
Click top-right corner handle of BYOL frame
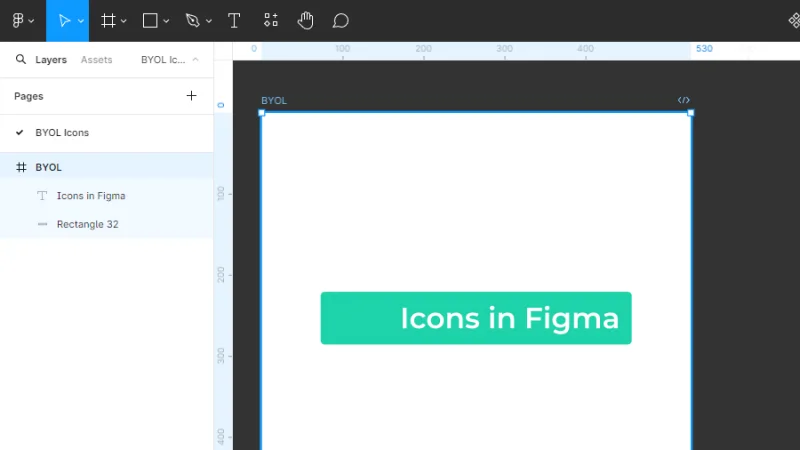coord(691,113)
